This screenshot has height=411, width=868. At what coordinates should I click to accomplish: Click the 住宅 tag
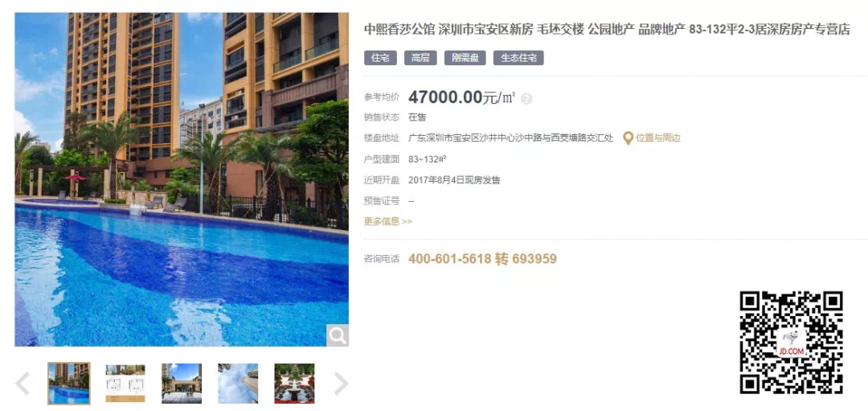380,58
